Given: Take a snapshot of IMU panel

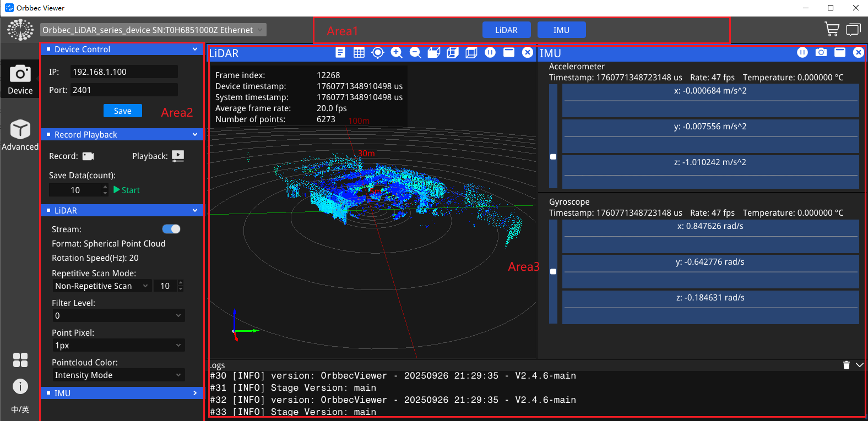Looking at the screenshot, I should click(x=821, y=52).
